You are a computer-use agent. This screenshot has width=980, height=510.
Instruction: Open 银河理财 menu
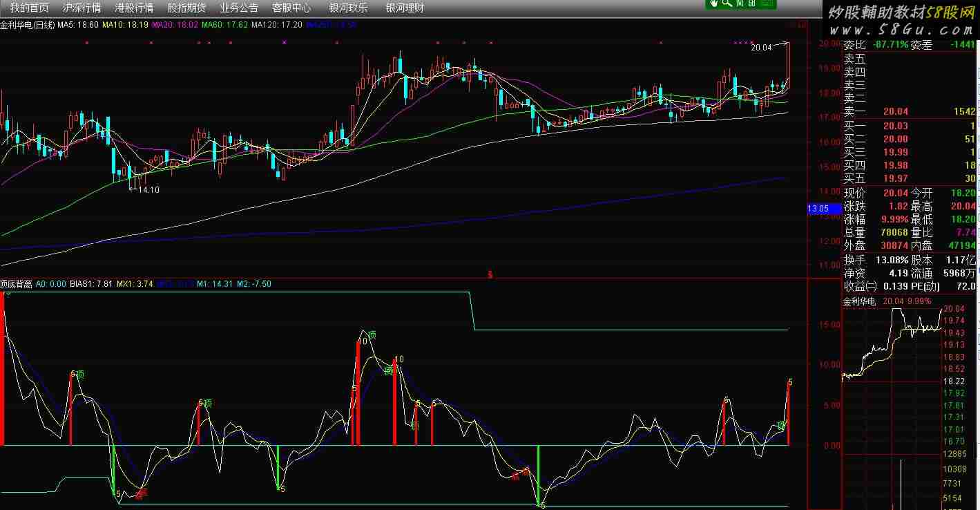coord(405,8)
